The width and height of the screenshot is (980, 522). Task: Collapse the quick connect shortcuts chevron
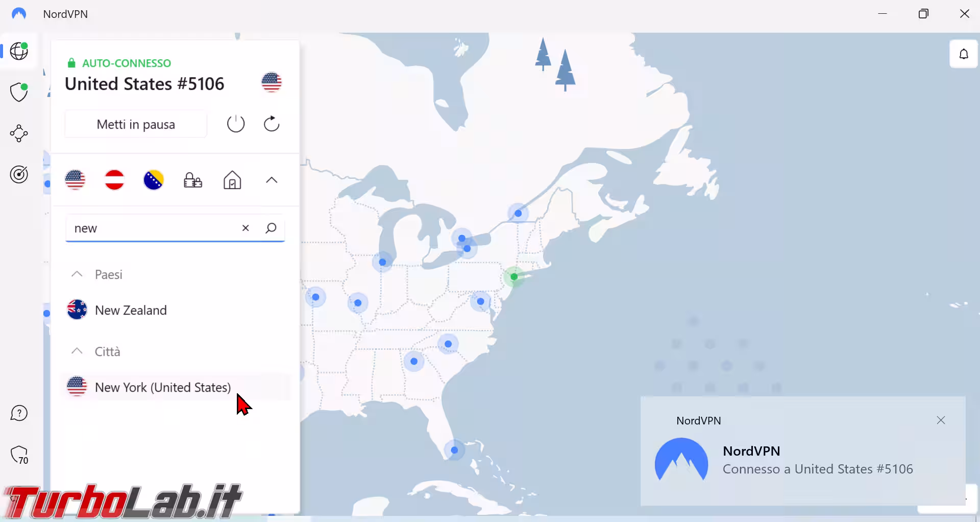(272, 180)
